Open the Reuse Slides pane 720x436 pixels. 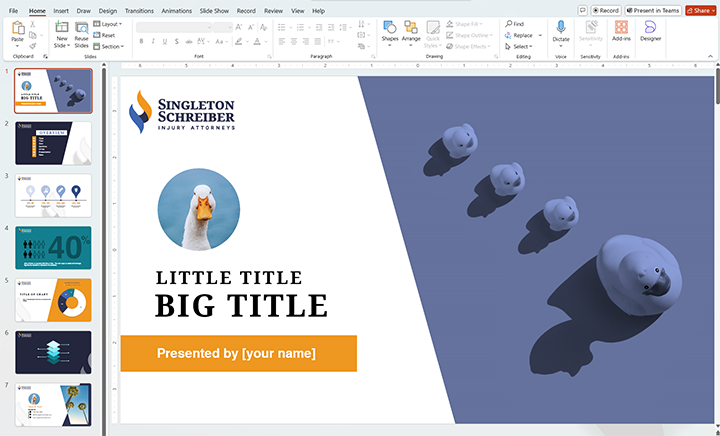[81, 28]
